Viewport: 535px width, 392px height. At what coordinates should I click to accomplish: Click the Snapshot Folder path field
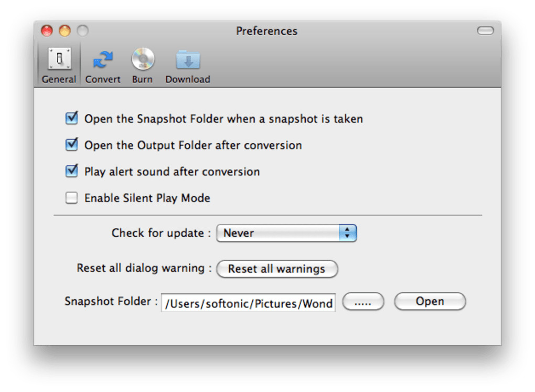[248, 303]
